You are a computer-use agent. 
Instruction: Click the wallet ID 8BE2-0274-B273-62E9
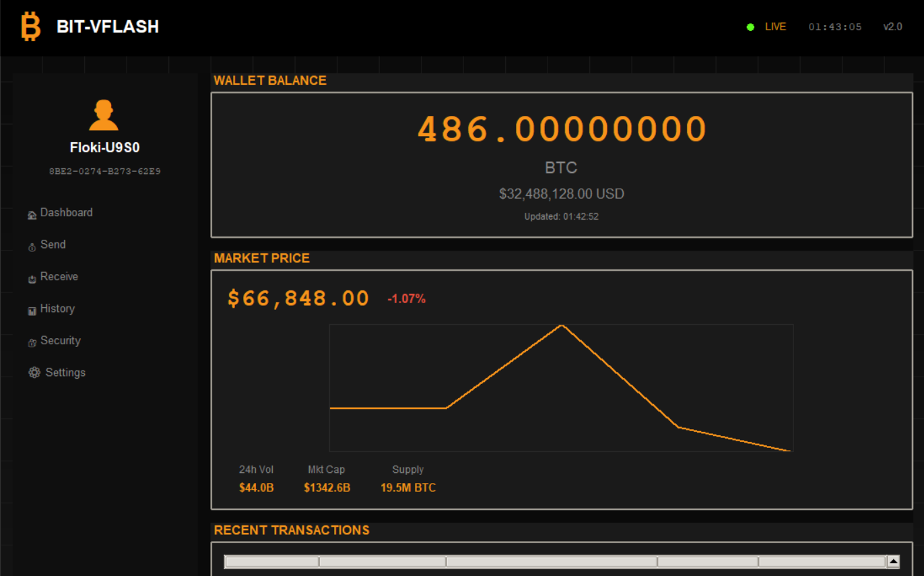pos(105,171)
